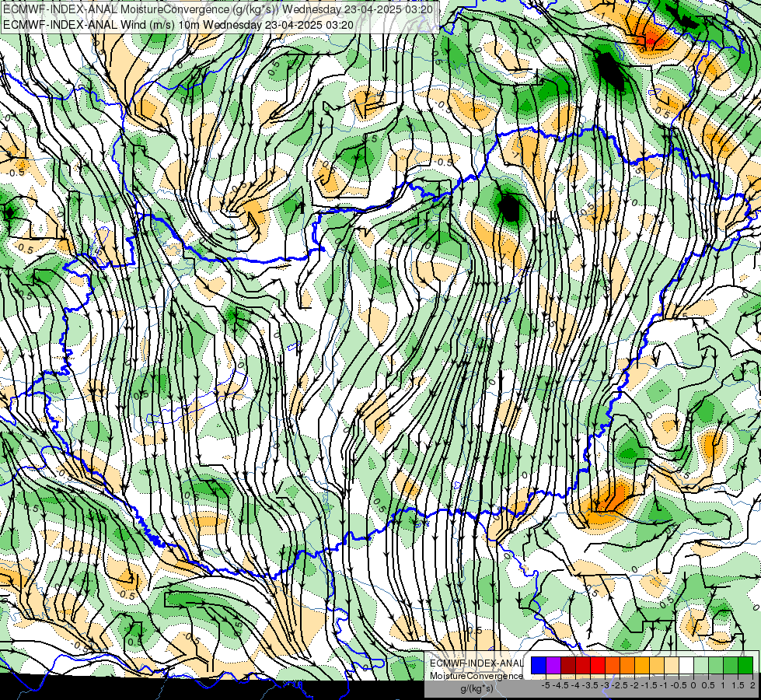Click the 'Wind (m/s) 10m' title line
This screenshot has height=700, width=761.
178,25
